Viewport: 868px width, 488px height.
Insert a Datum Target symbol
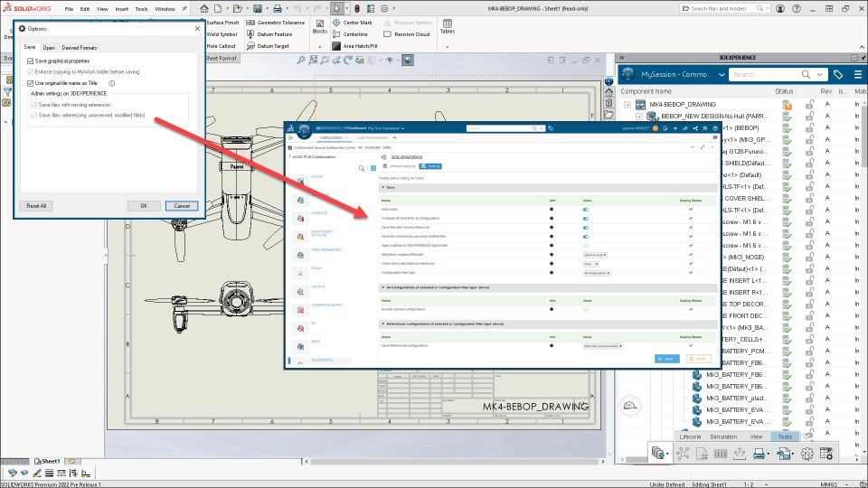pos(268,46)
